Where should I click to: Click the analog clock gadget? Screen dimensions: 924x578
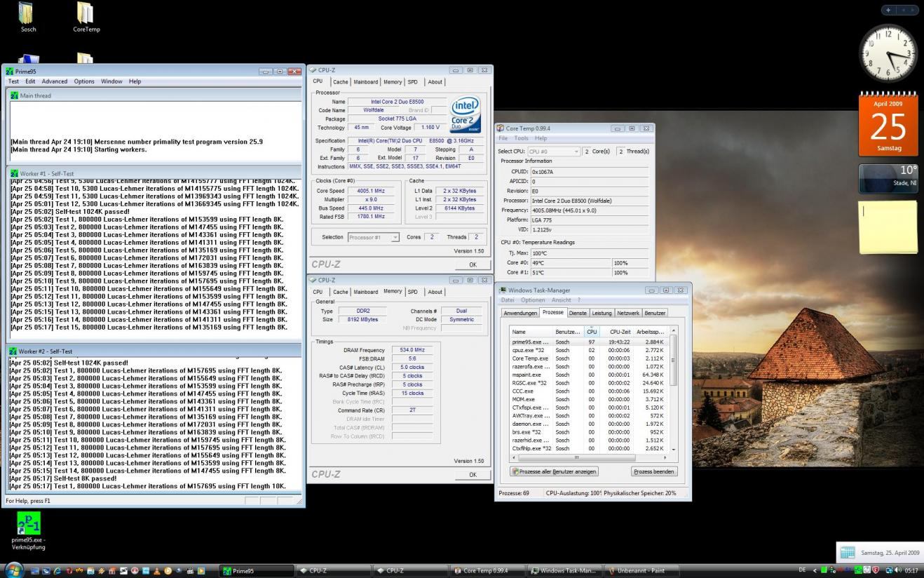(888, 53)
